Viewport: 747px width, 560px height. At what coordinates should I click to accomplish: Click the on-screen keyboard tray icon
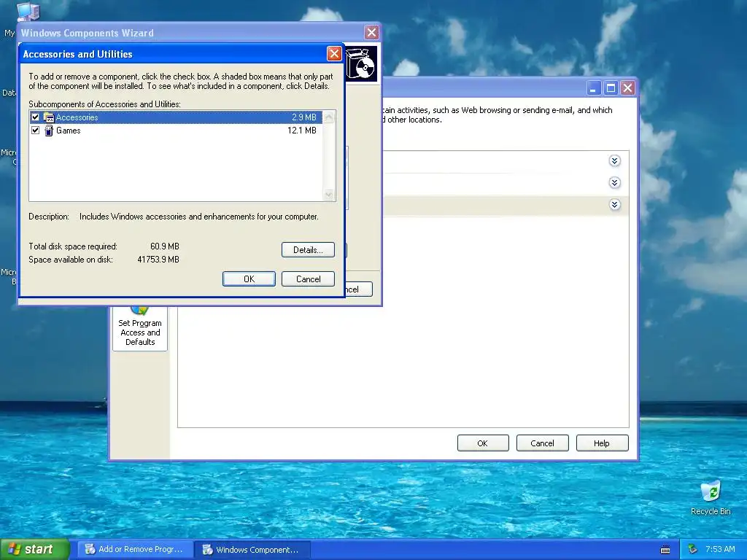coord(665,550)
